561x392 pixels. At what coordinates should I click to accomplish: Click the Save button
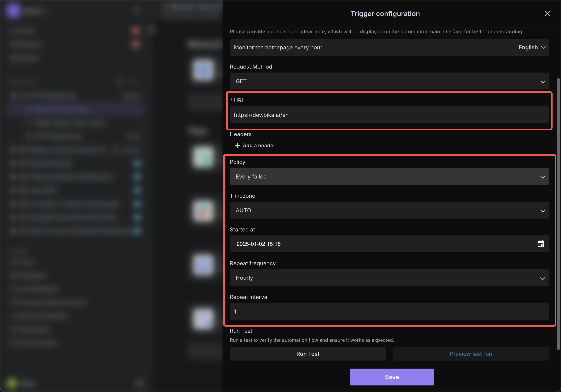[x=392, y=377]
